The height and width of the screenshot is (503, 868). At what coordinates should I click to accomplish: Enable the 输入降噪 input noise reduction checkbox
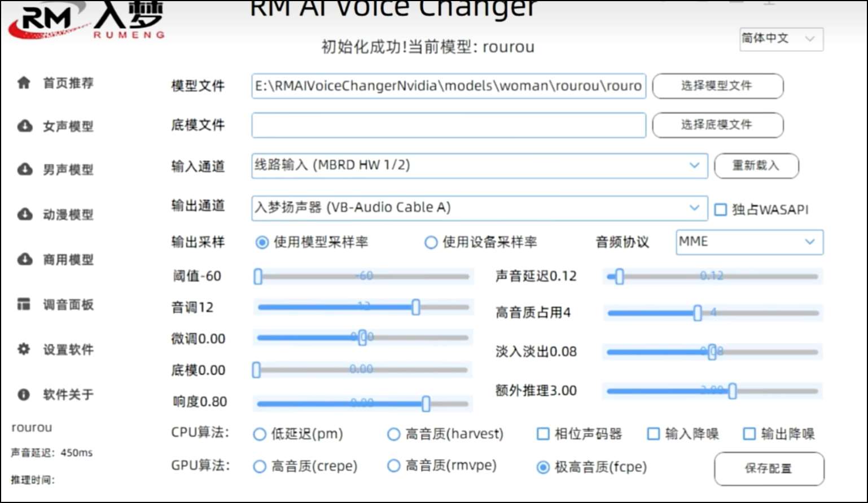pos(653,434)
